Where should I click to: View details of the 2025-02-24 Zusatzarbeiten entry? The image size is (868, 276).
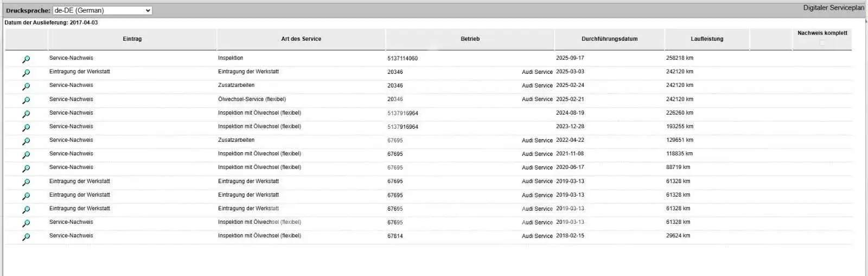click(26, 86)
